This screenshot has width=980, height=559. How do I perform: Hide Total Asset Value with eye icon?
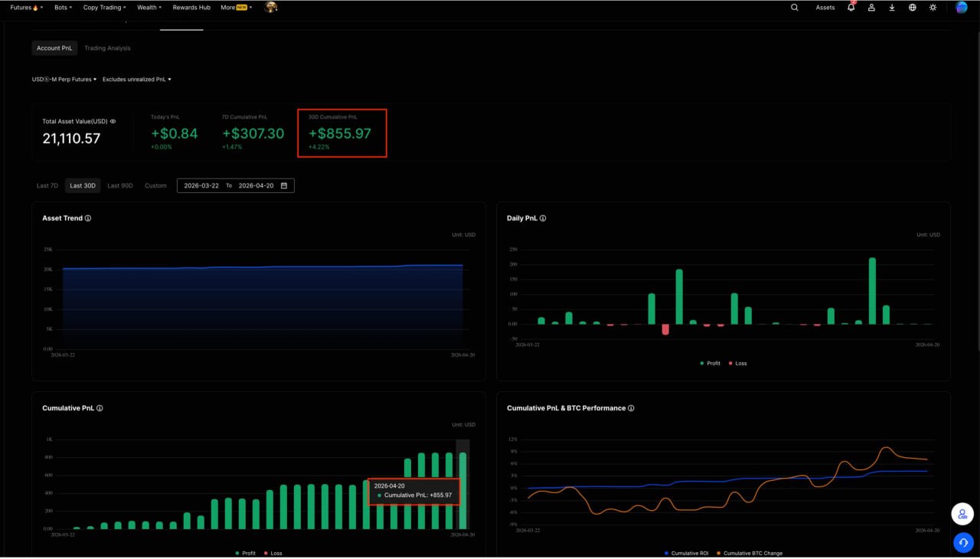113,121
